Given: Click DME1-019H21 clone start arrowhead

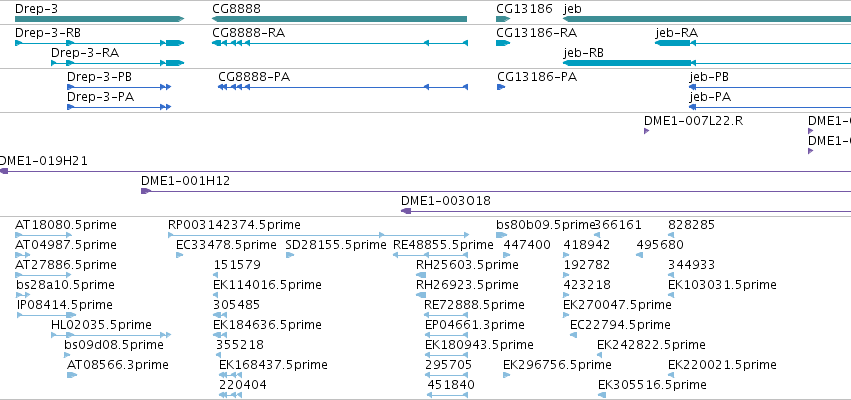Looking at the screenshot, I should (x=4, y=171).
